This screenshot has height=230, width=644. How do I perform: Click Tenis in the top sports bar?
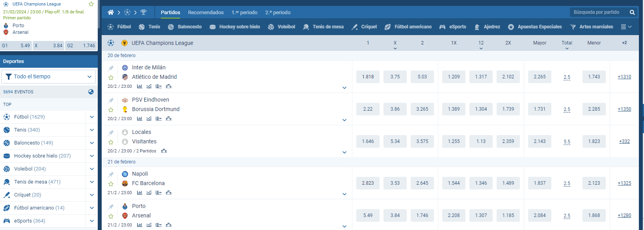coord(149,27)
